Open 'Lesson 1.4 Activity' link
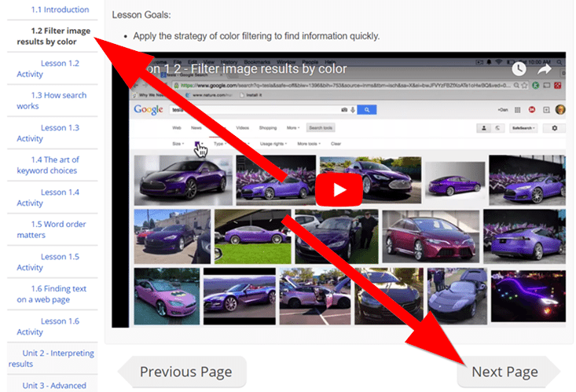 (x=48, y=197)
